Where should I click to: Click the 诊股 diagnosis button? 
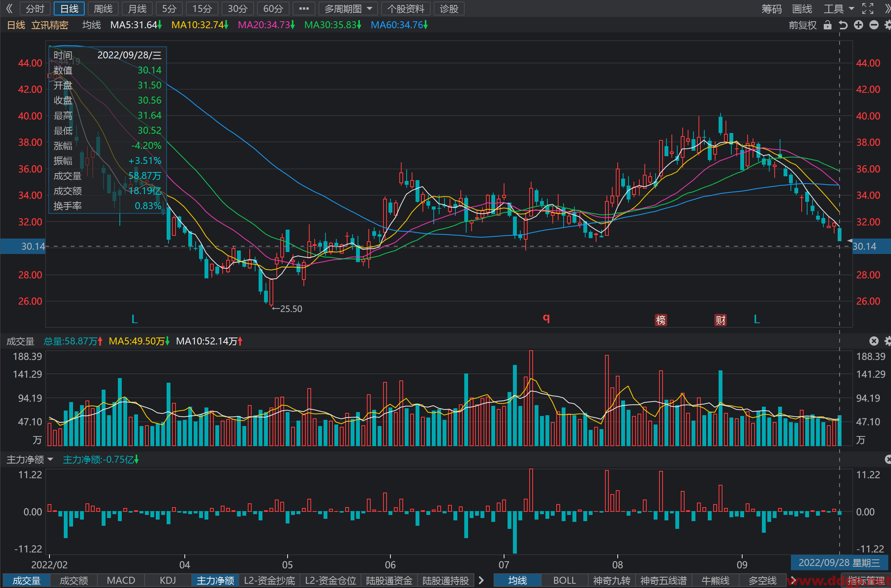click(x=449, y=9)
